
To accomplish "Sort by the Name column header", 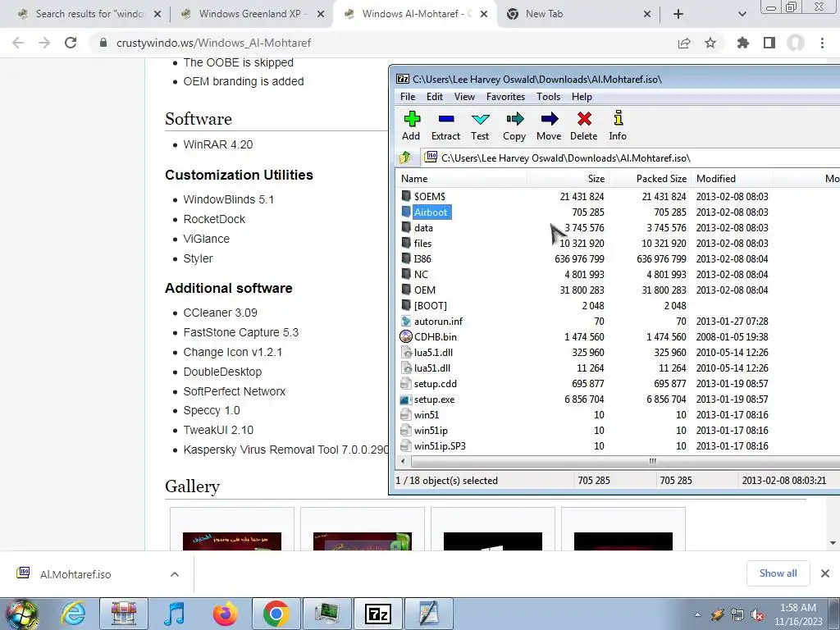I will pyautogui.click(x=461, y=178).
